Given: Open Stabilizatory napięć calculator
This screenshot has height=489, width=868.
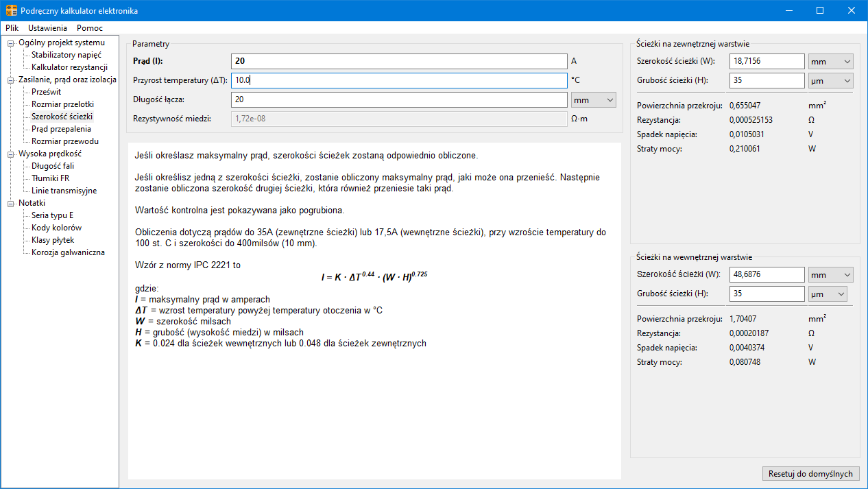Looking at the screenshot, I should [67, 55].
